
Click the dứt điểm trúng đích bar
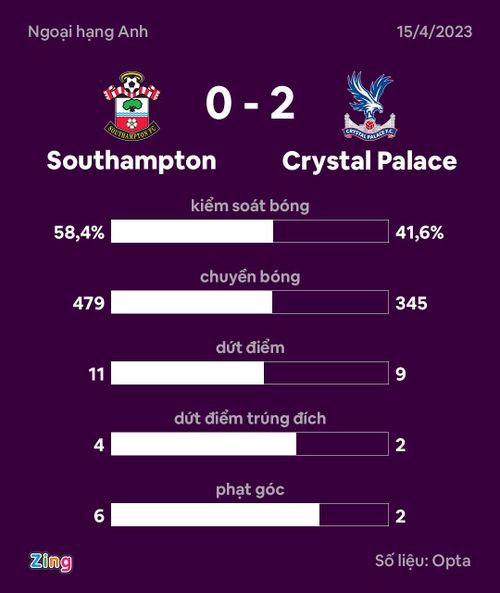point(250,444)
